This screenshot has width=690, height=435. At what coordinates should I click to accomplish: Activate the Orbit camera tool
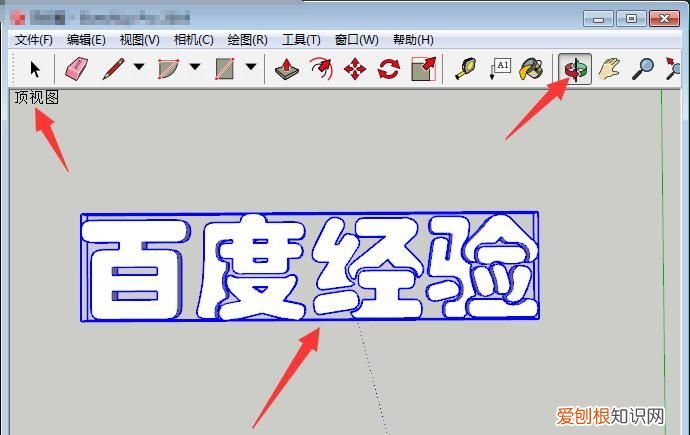click(x=575, y=69)
